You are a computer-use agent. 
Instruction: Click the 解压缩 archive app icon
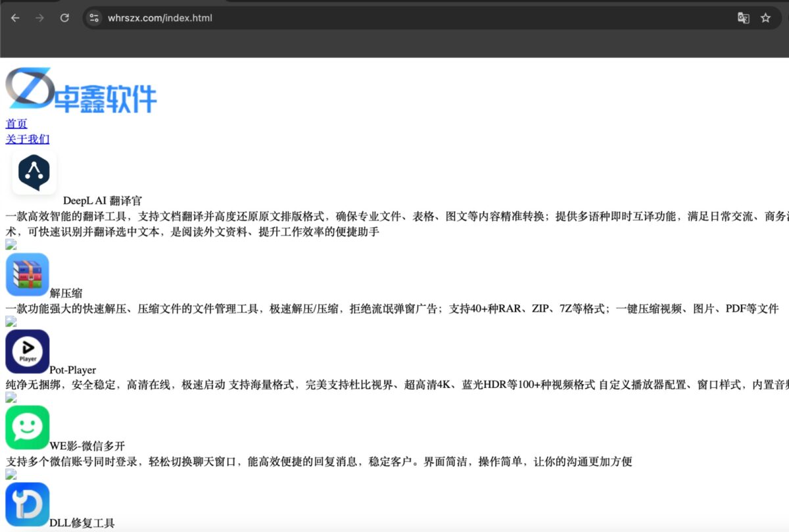point(28,275)
